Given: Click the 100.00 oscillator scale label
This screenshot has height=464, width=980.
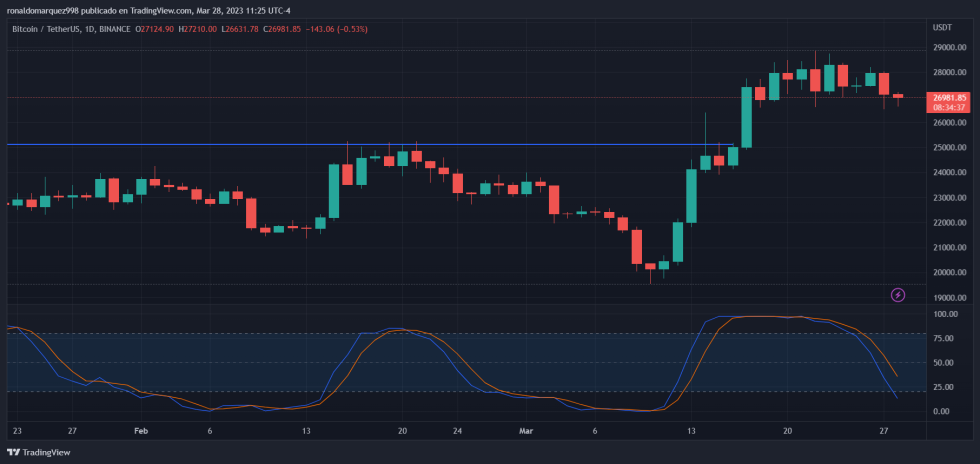Looking at the screenshot, I should pyautogui.click(x=943, y=314).
